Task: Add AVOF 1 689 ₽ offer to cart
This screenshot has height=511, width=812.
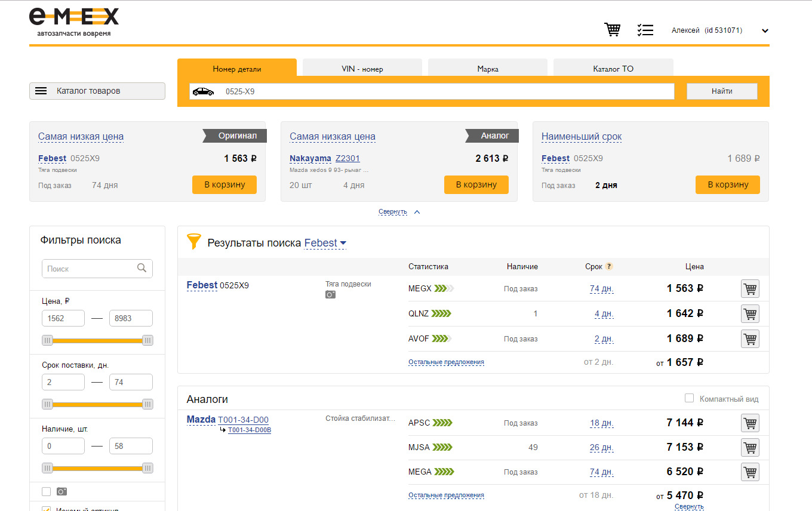Action: tap(750, 338)
